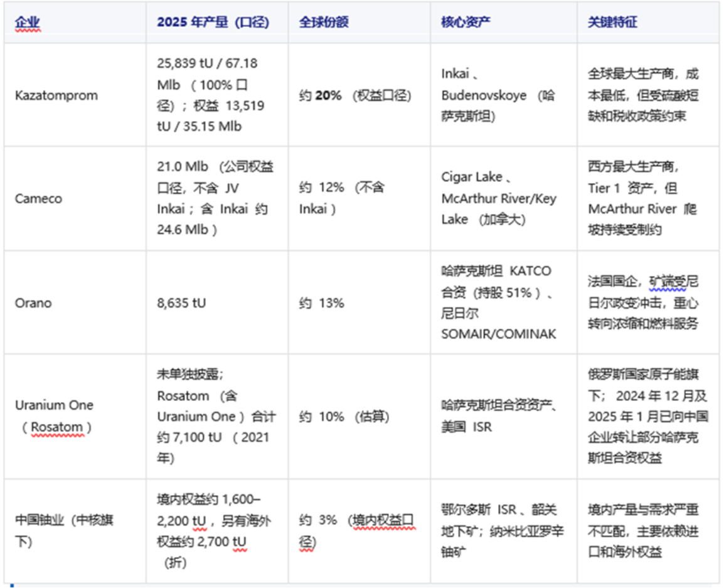
Task: Click the "境内权益约 1,600–2,200 tU" production cell
Action: pos(217,531)
